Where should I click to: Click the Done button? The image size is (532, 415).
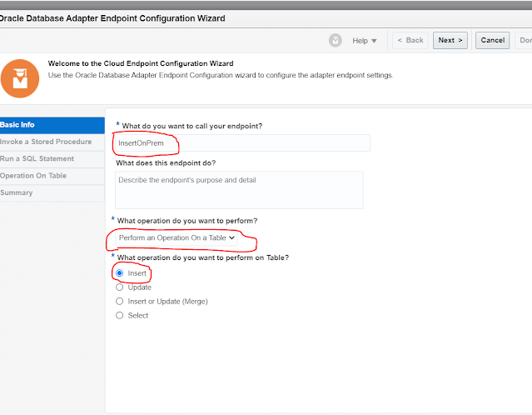(524, 40)
